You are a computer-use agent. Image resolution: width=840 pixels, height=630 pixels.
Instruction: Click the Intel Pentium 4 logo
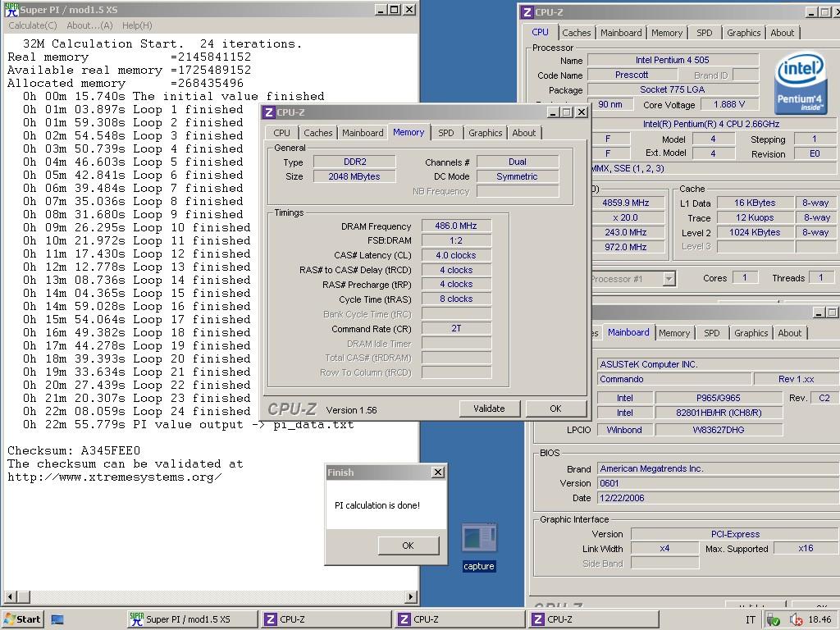click(801, 83)
